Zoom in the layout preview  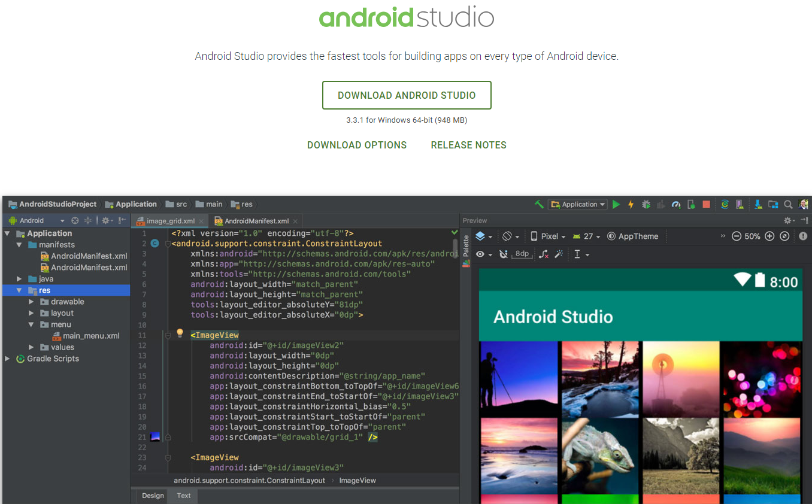coord(770,236)
